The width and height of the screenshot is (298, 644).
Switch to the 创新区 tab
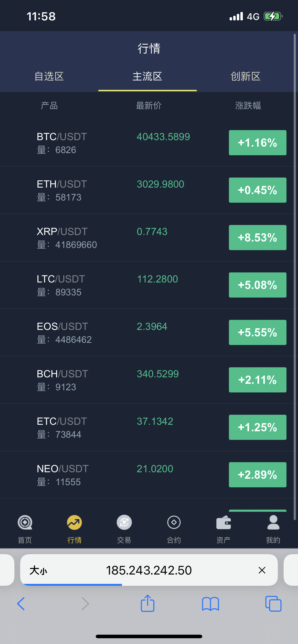coord(245,76)
